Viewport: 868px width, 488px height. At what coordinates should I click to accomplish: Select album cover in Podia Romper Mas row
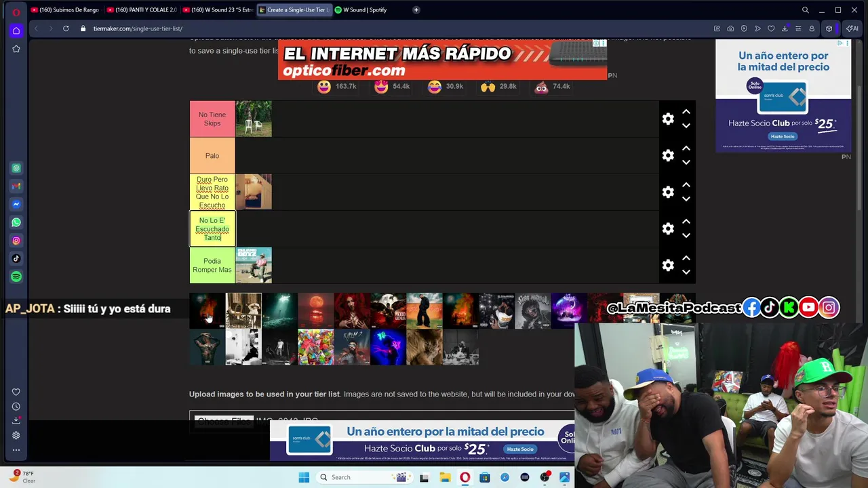(254, 266)
